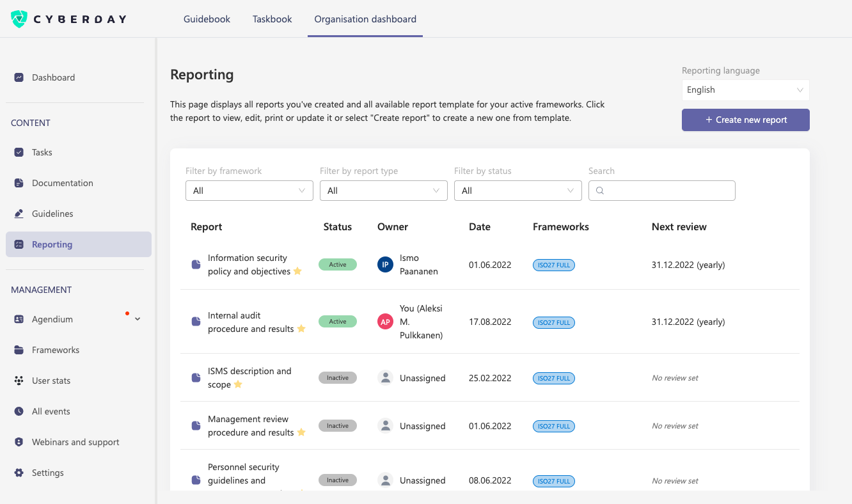
Task: Switch to the Taskbook tab
Action: pos(272,19)
